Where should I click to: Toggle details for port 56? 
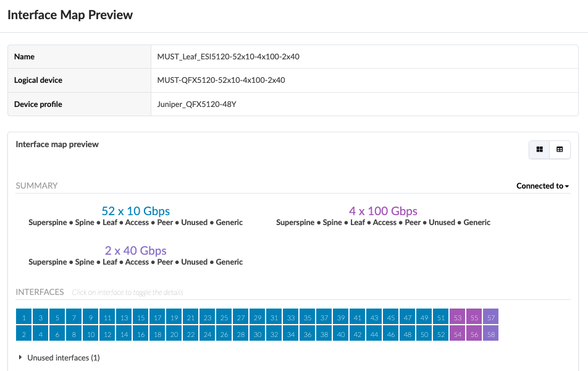474,333
